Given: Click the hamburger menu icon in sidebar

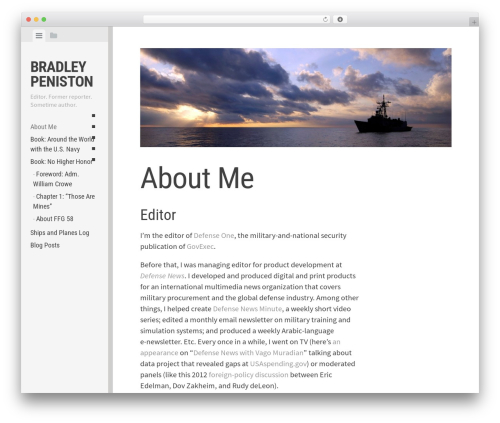Looking at the screenshot, I should coord(39,35).
